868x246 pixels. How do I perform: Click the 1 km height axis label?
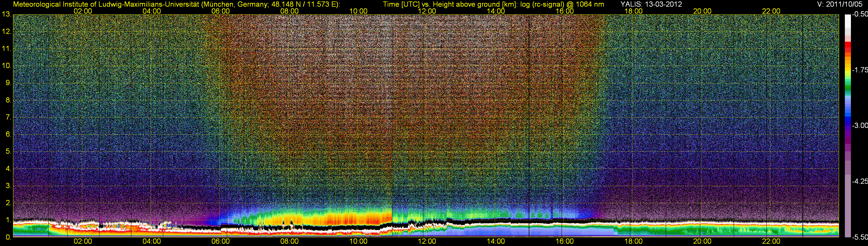click(x=8, y=220)
